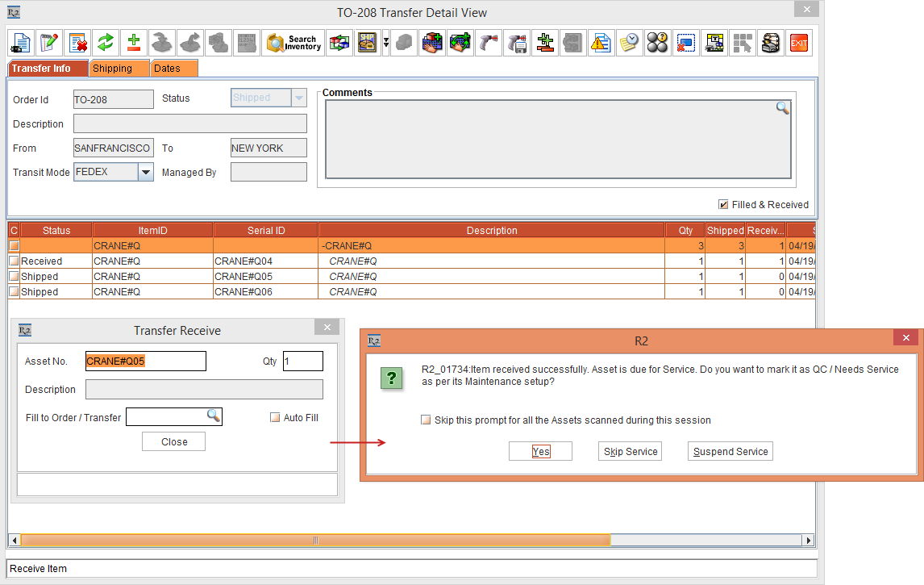This screenshot has height=585, width=924.
Task: Open the Transit Mode FEDEX dropdown
Action: click(x=145, y=172)
